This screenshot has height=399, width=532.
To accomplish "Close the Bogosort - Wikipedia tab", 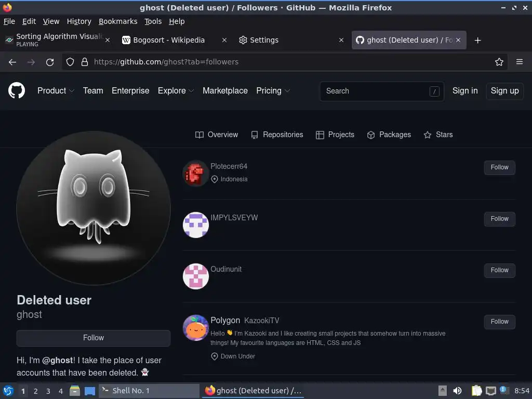I will [224, 40].
